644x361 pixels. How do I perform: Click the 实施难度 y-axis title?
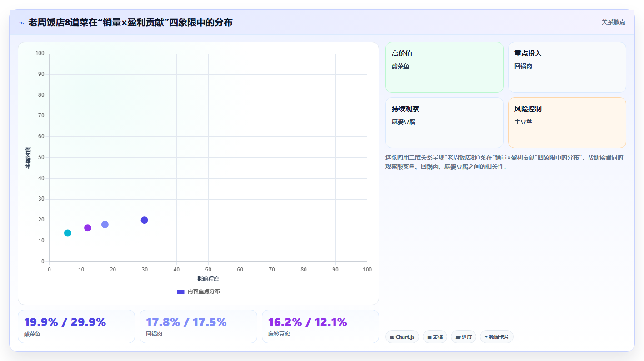(x=28, y=157)
